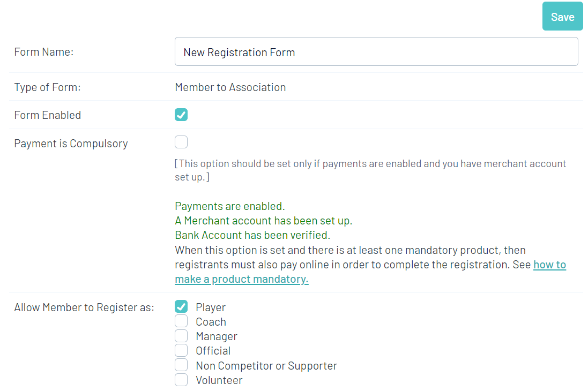Click the 'Form Enabled' label text
The image size is (588, 391).
tap(47, 115)
